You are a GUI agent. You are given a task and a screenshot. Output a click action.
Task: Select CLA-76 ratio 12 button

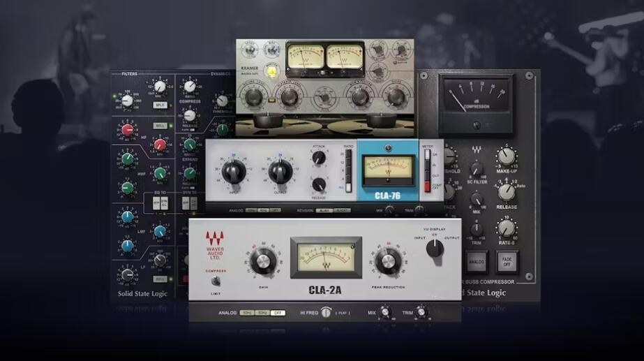(x=348, y=163)
